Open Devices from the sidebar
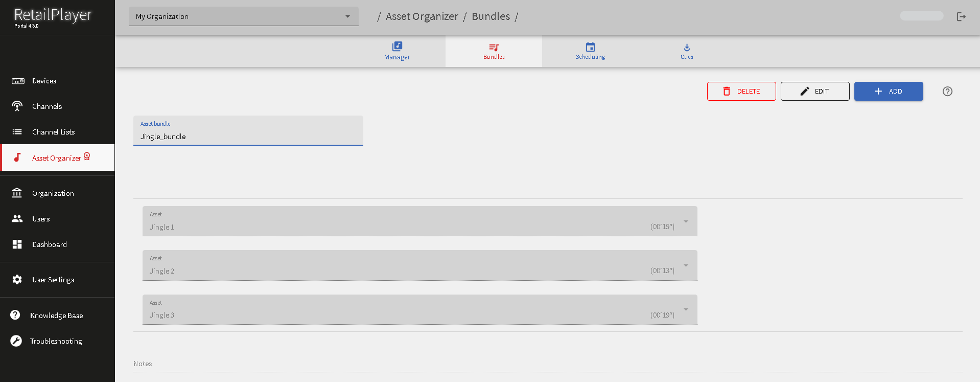Image resolution: width=980 pixels, height=382 pixels. [44, 81]
